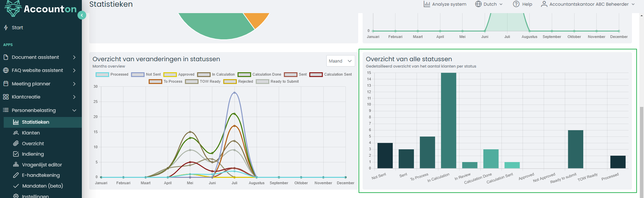Click the Statistieken bar chart icon
Viewport: 644px width, 198px height.
tap(16, 122)
